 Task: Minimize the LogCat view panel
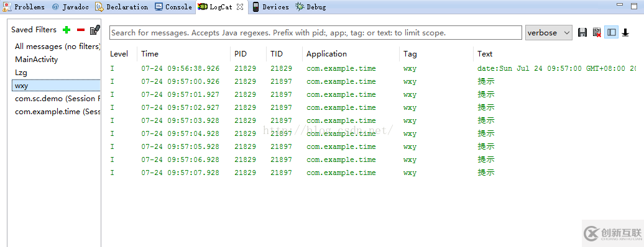(620, 4)
